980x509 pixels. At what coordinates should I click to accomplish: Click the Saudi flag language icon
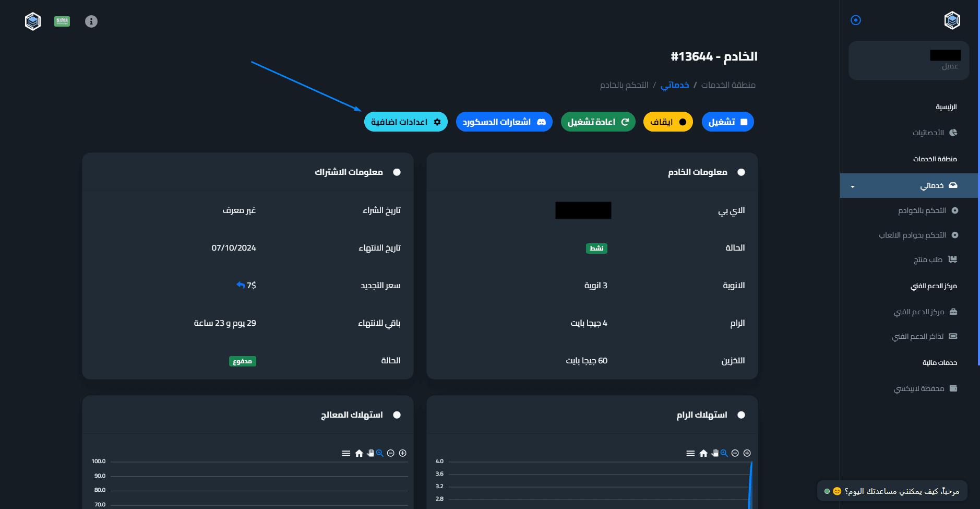(62, 21)
